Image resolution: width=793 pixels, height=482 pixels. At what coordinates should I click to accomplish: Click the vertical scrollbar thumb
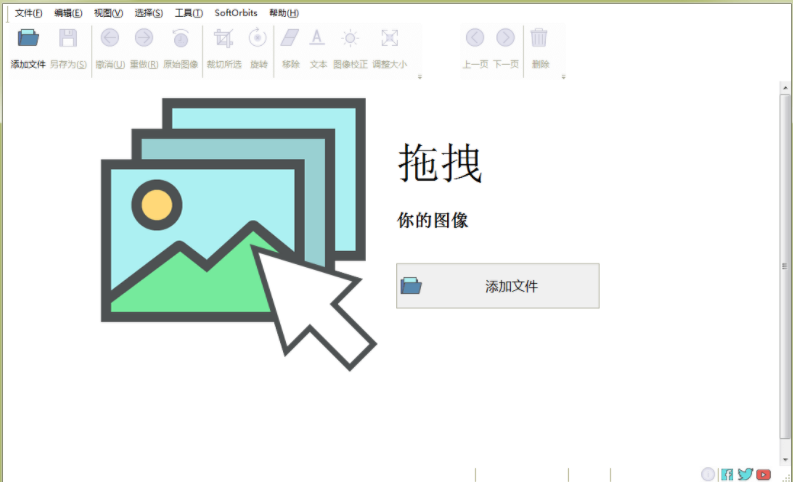coord(785,267)
